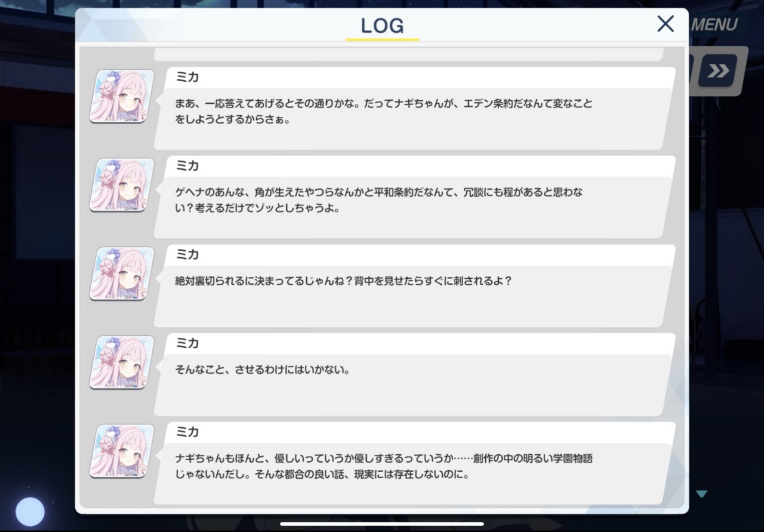The width and height of the screenshot is (764, 532).
Task: Click the ミカ name label on first entry
Action: point(187,77)
